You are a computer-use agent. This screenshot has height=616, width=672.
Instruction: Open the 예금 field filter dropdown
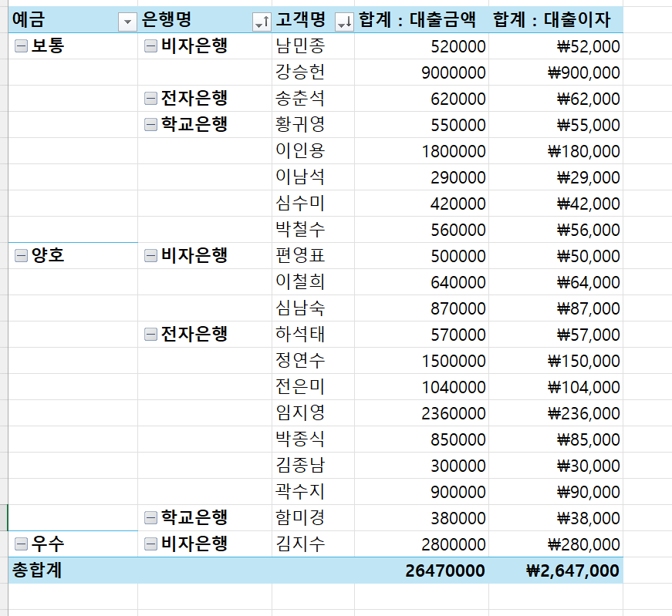pyautogui.click(x=127, y=22)
